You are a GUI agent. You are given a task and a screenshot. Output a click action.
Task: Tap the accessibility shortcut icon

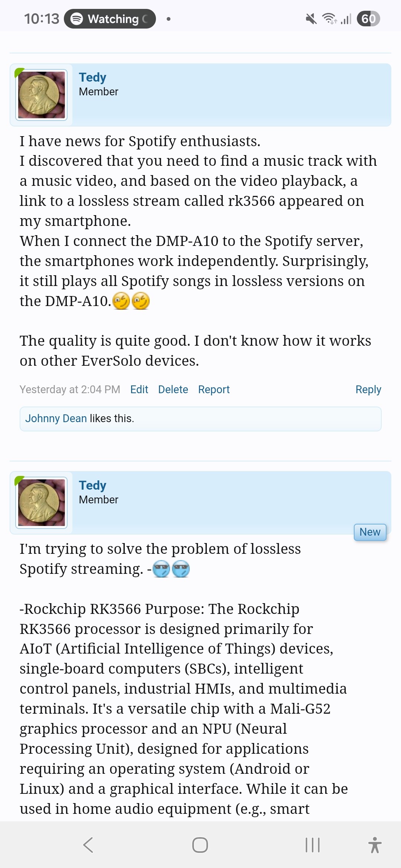click(375, 845)
